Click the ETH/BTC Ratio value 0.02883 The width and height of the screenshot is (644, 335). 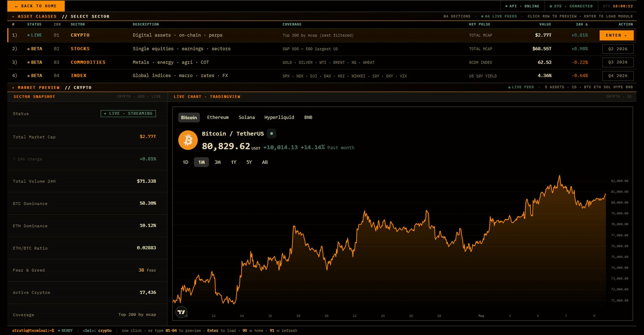[146, 247]
